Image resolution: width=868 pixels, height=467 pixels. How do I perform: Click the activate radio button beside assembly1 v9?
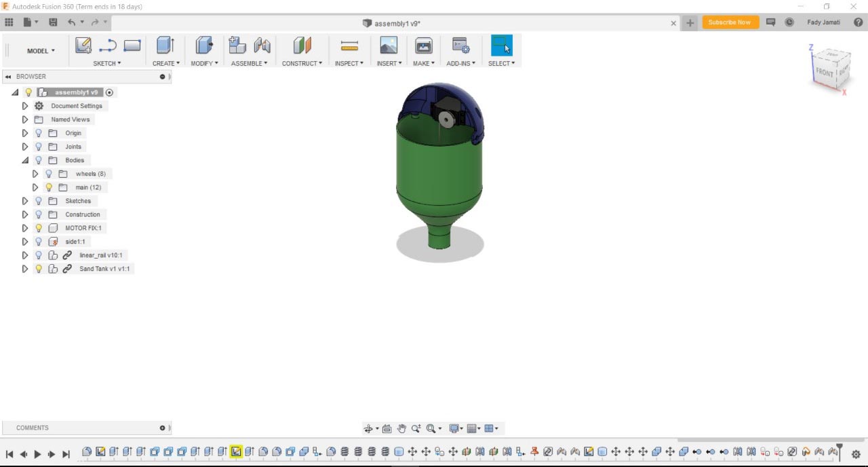click(109, 92)
